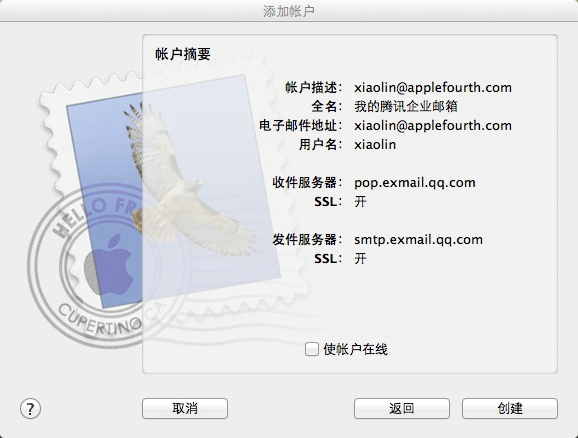
Task: Click the 帐户摘要 heading
Action: tap(183, 54)
